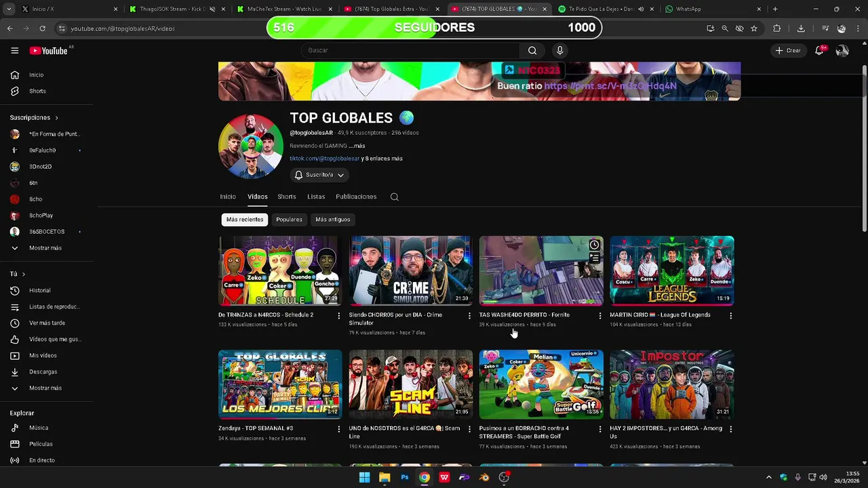Open the notifications bell
Viewport: 868px width, 488px height.
820,50
